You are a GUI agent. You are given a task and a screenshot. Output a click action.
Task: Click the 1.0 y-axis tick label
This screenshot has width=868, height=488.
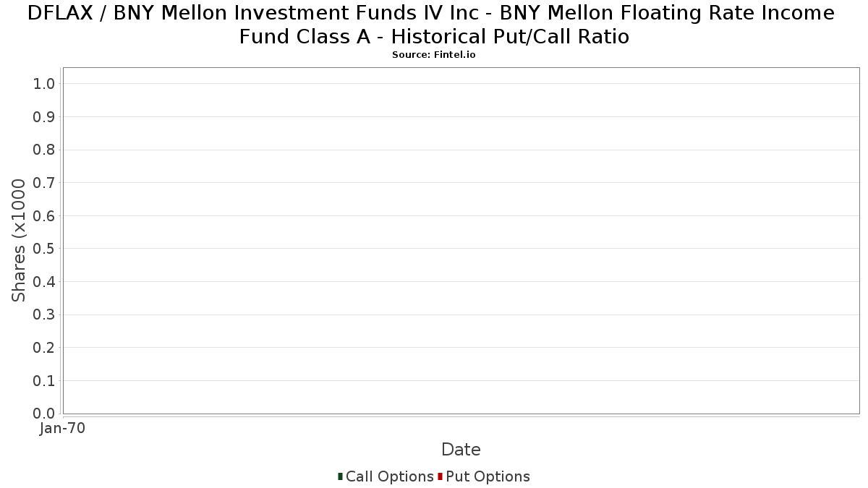tap(44, 84)
